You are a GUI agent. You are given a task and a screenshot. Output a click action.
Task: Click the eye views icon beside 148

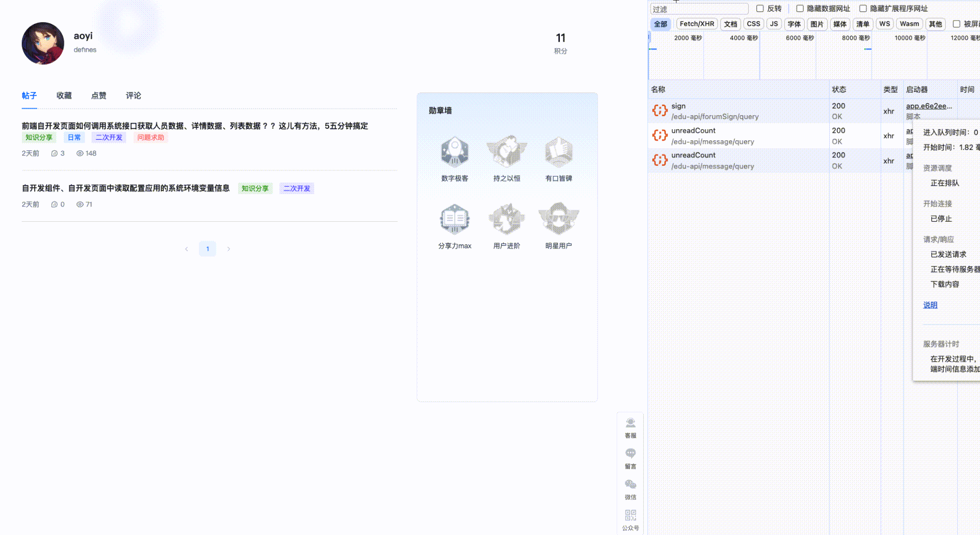click(x=80, y=153)
